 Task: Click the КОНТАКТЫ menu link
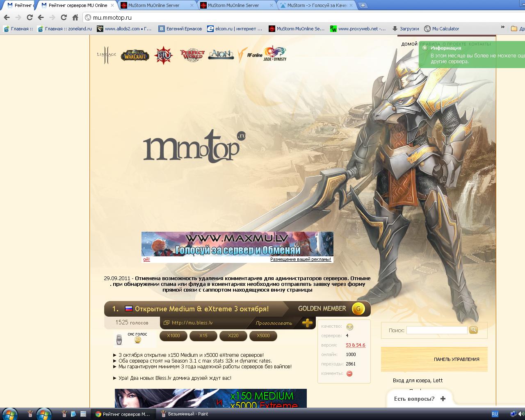pos(479,44)
